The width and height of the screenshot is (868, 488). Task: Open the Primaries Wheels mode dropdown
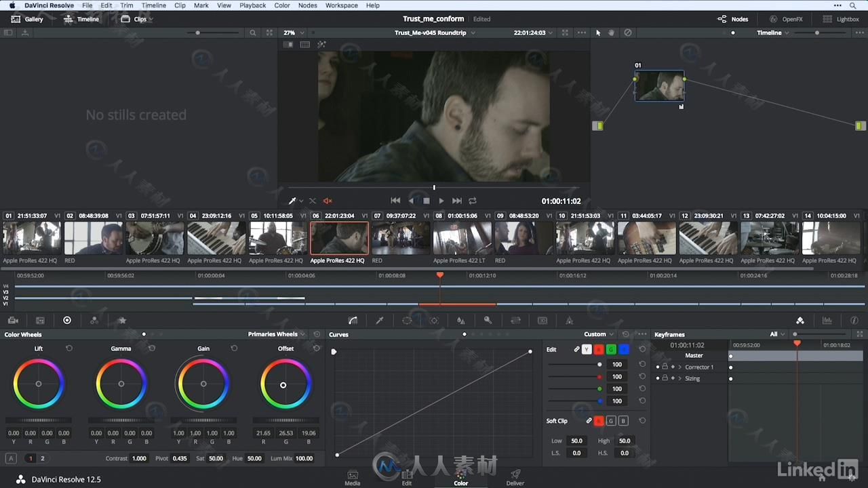(276, 334)
